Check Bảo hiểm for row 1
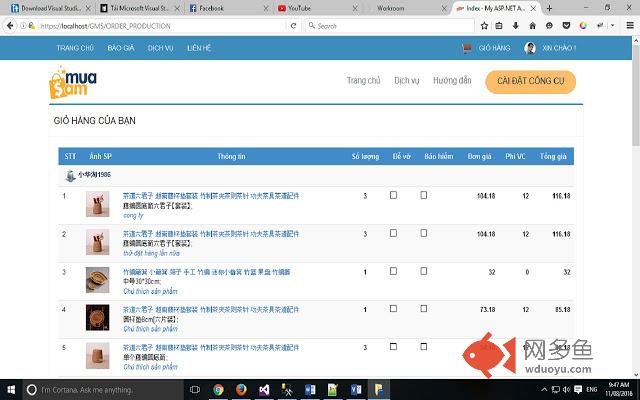 (x=424, y=195)
